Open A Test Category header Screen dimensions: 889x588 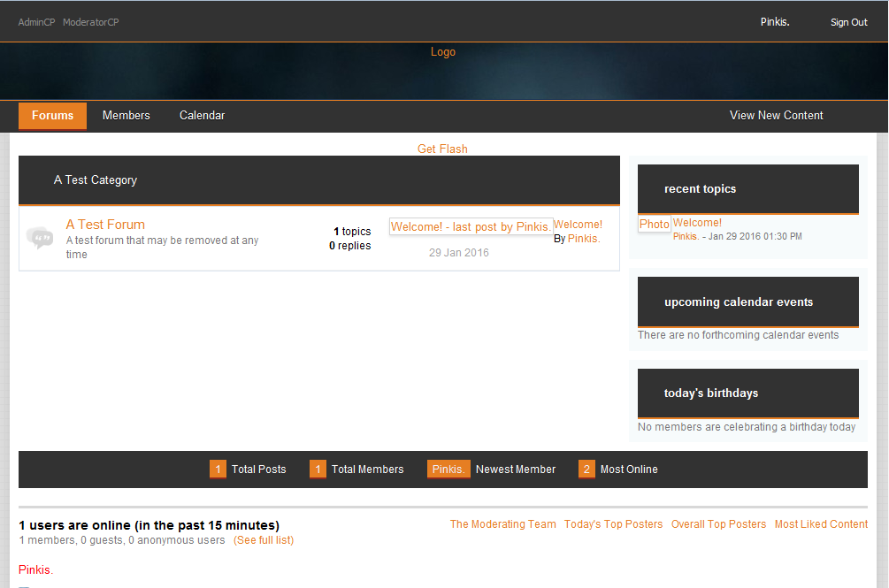coord(96,180)
